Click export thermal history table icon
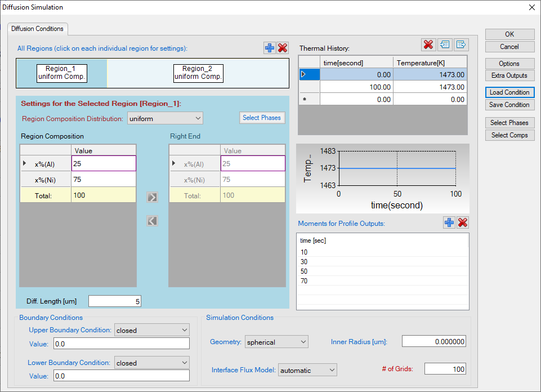 coord(461,44)
